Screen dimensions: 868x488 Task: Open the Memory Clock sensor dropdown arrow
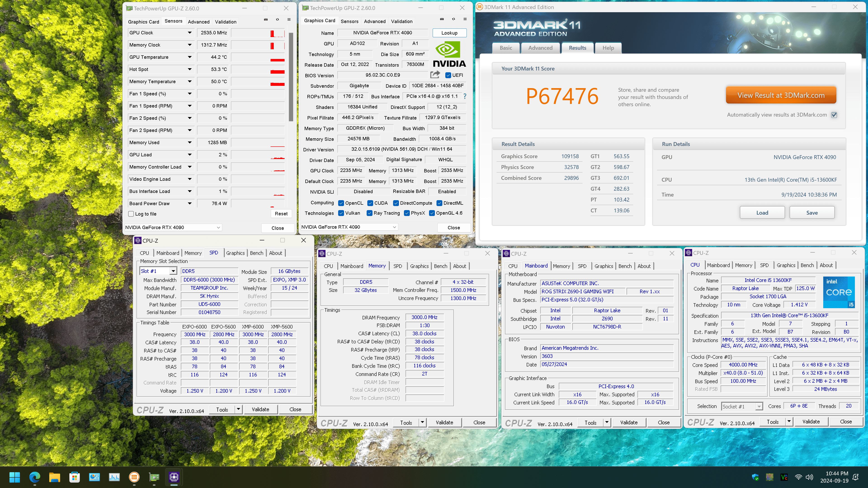(x=190, y=45)
